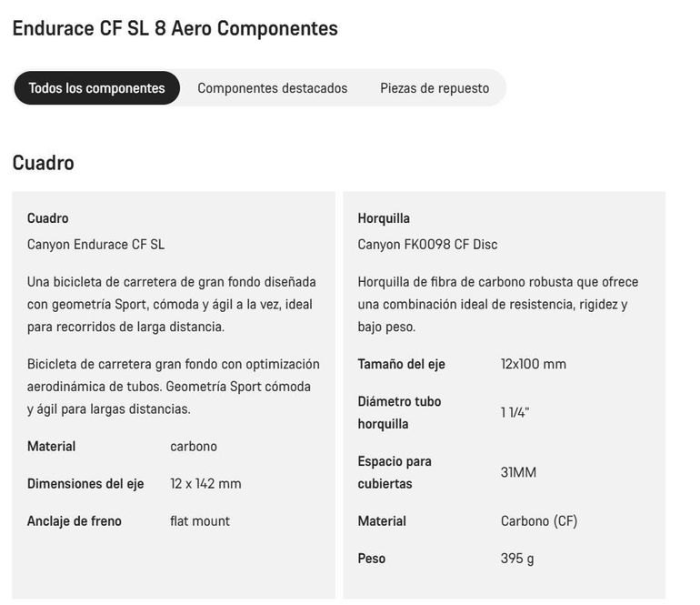Click the Endurace CF SL 8 Aero Componentes heading
The height and width of the screenshot is (605, 700).
[175, 28]
